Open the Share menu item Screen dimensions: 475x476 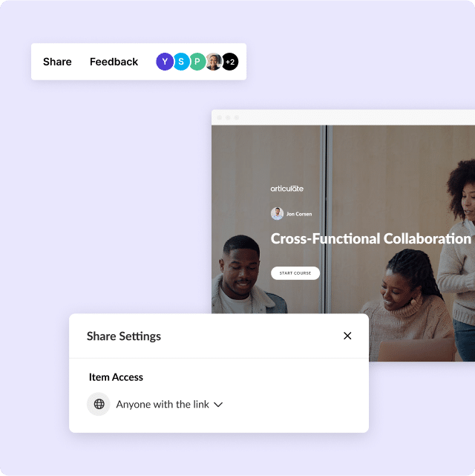tap(57, 62)
